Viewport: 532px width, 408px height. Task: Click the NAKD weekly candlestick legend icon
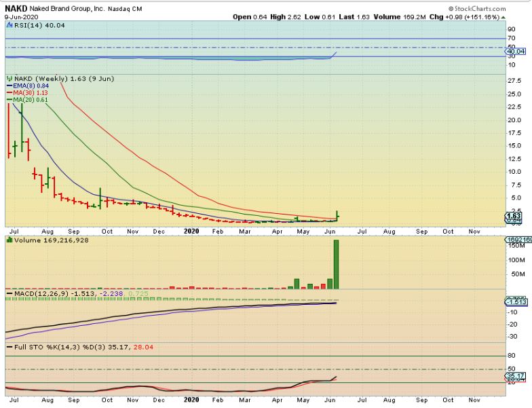9,78
